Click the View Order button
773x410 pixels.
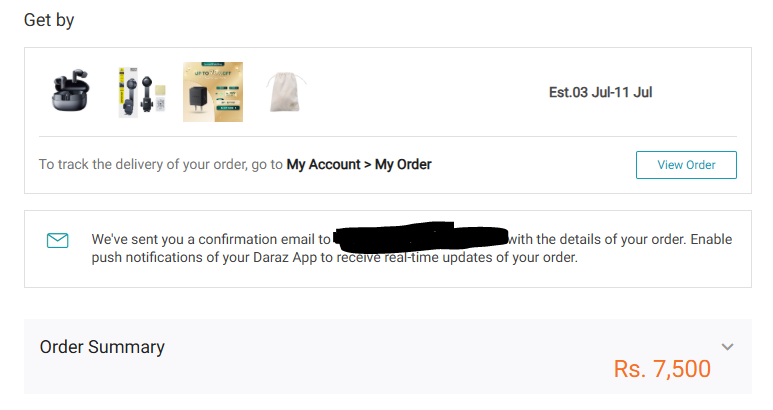coord(686,165)
